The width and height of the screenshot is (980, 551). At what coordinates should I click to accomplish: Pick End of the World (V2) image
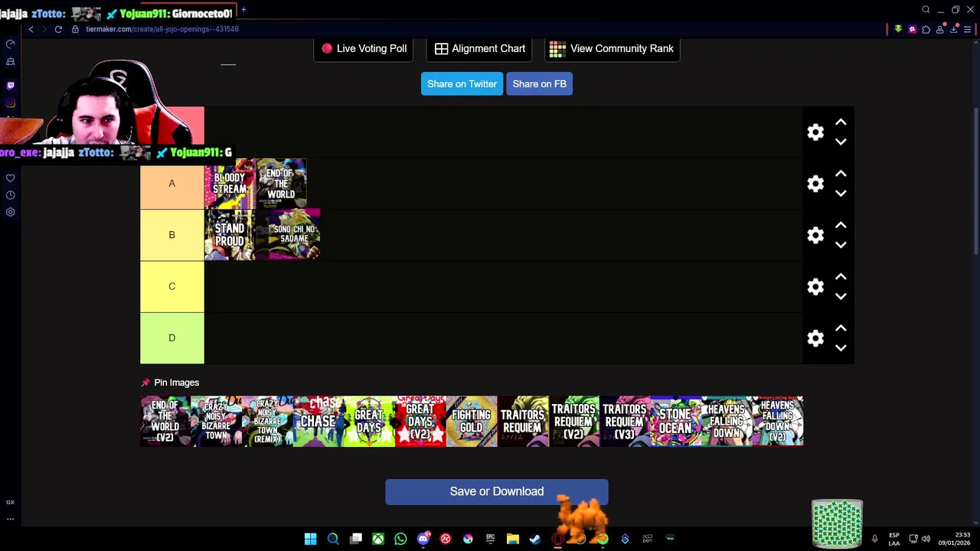pos(165,421)
